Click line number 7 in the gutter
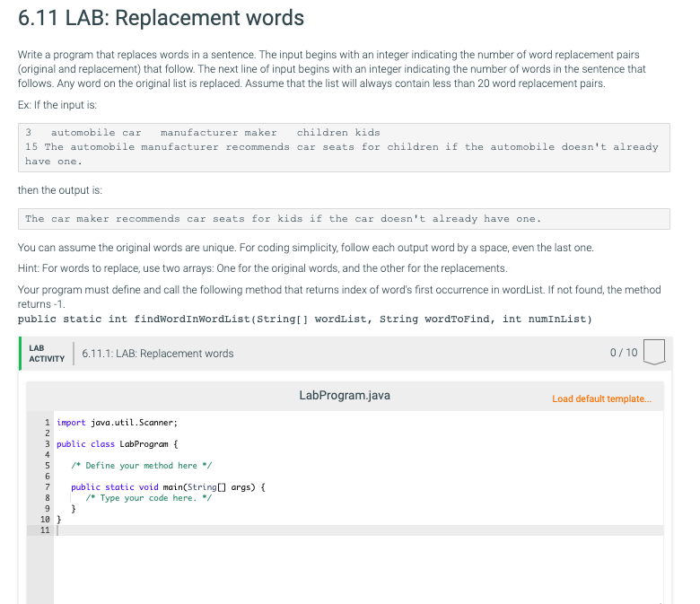 coord(48,487)
